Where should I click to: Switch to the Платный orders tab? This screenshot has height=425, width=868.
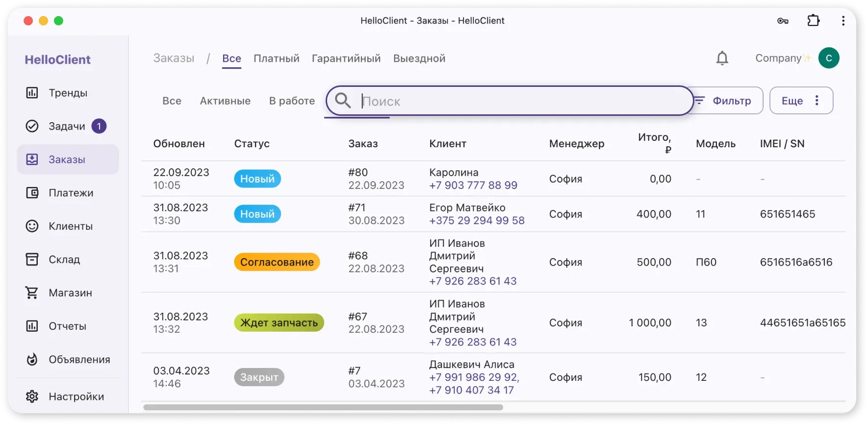click(276, 58)
